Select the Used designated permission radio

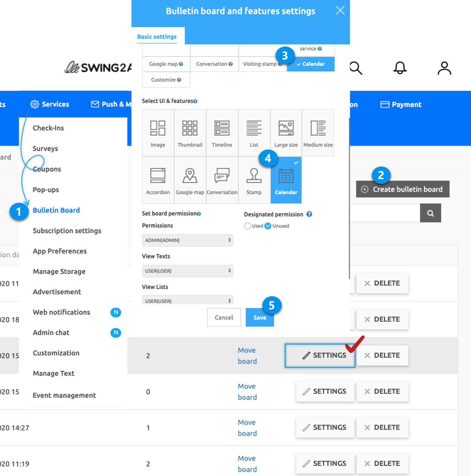tap(248, 226)
